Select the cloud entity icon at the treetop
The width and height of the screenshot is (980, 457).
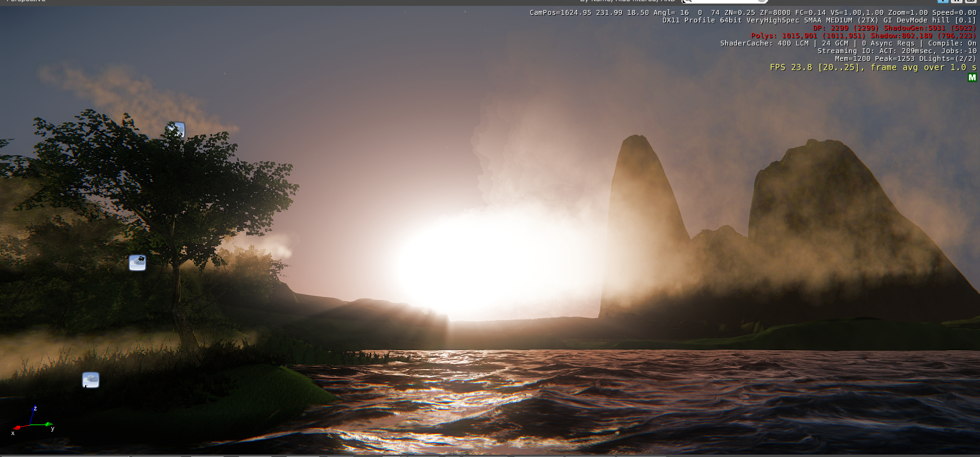(x=176, y=130)
